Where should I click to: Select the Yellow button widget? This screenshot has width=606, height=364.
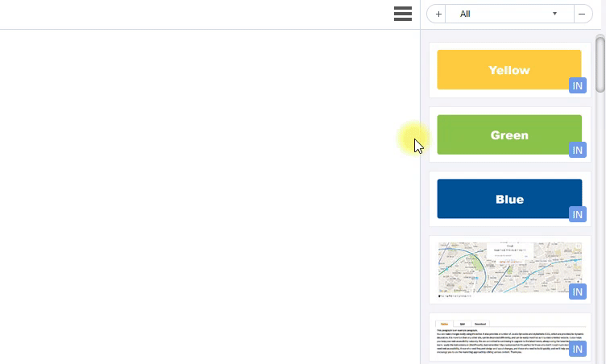508,69
